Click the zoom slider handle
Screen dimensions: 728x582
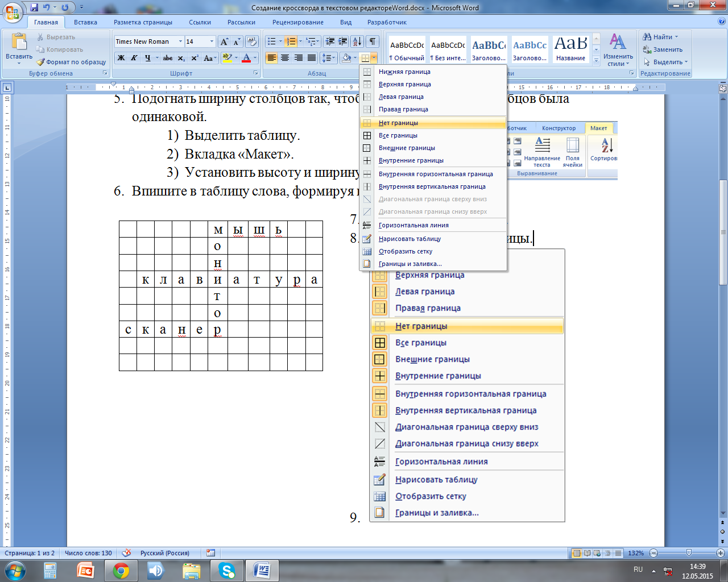click(x=689, y=553)
